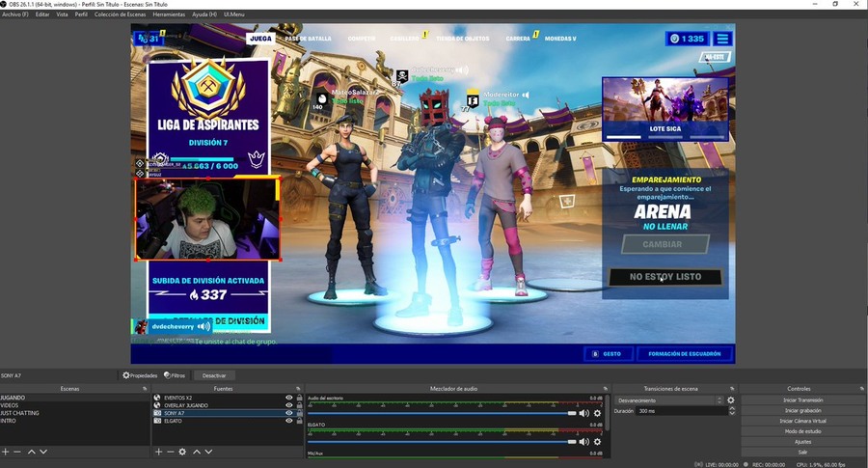Open Propiedades of SONY A7 source
The image size is (868, 468).
pyautogui.click(x=140, y=375)
